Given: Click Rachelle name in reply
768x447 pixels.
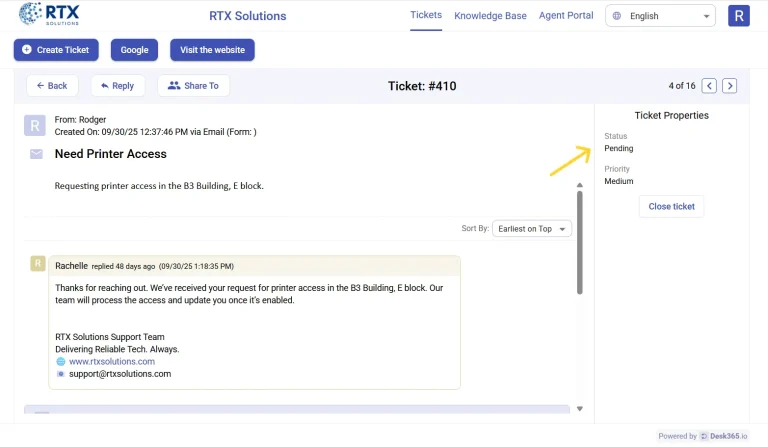Looking at the screenshot, I should coord(72,266).
